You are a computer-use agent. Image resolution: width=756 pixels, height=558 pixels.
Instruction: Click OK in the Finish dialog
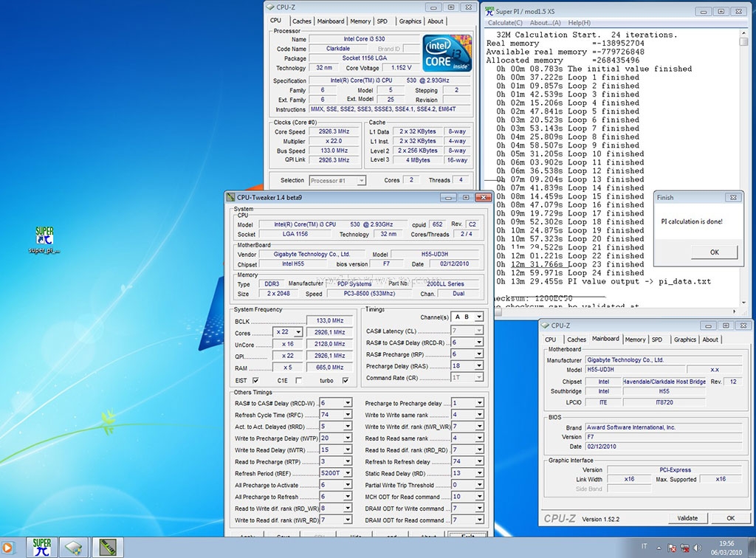point(714,252)
